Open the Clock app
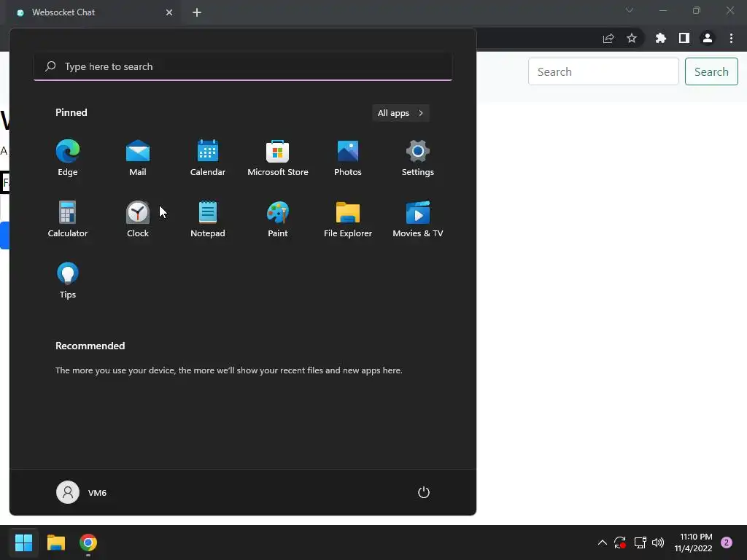 (138, 219)
